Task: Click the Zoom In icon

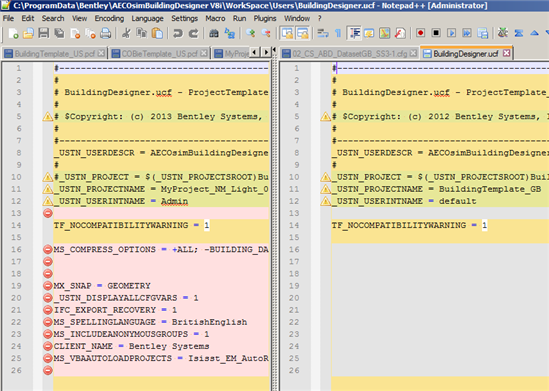Action: coord(250,33)
